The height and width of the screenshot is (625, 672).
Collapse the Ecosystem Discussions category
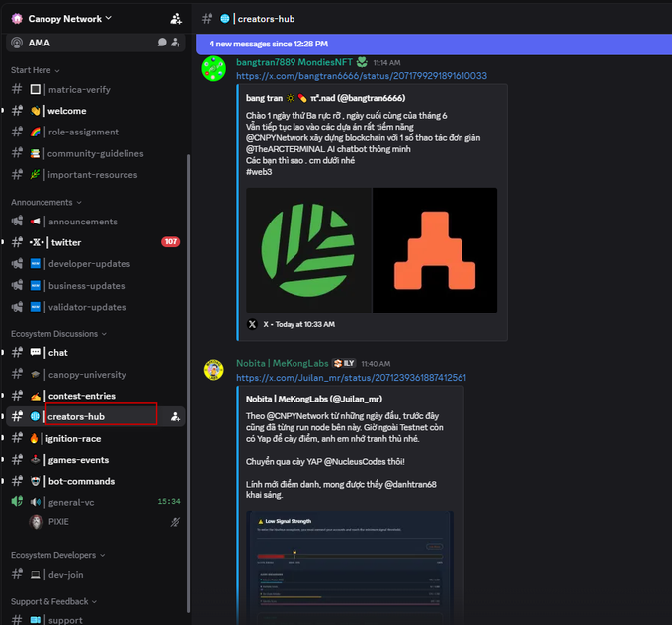point(58,334)
